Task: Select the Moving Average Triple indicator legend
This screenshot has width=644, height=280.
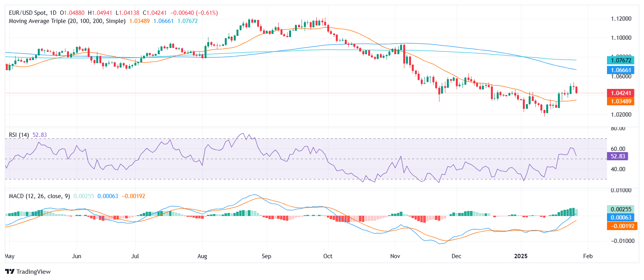Action: [67, 21]
